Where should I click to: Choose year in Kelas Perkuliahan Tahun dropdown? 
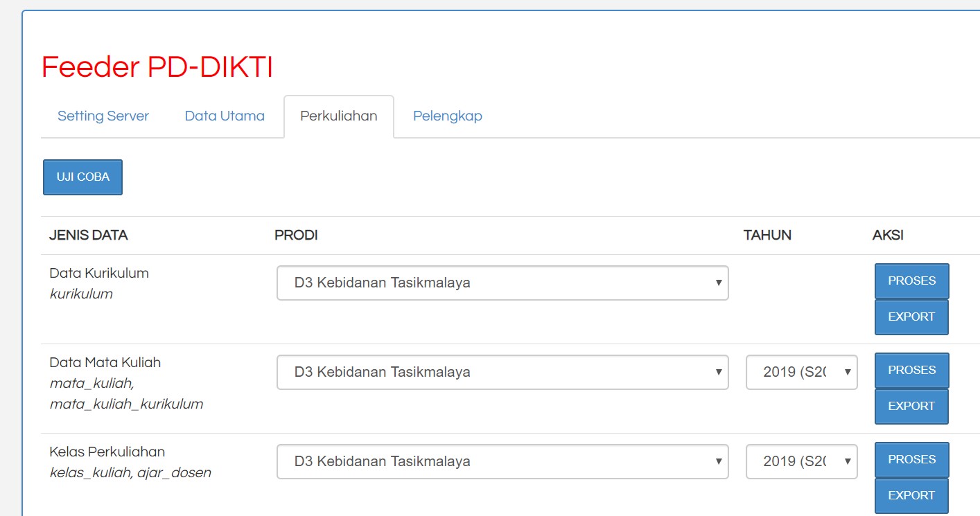[801, 461]
